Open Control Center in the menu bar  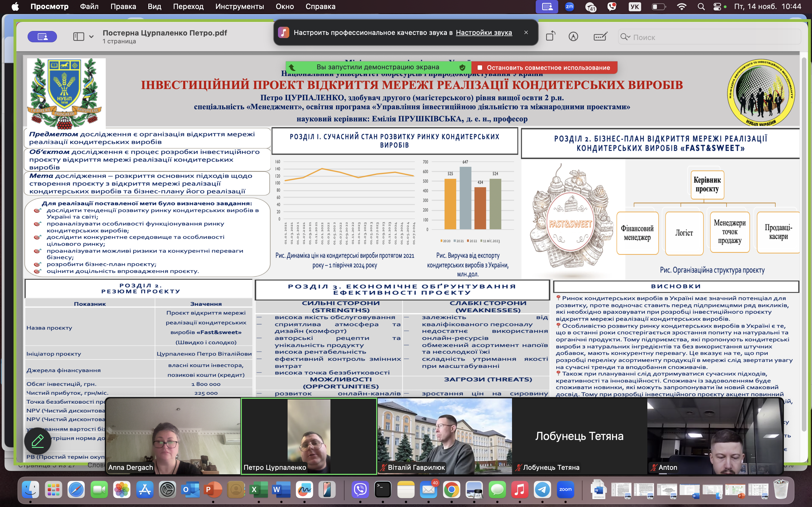click(717, 7)
